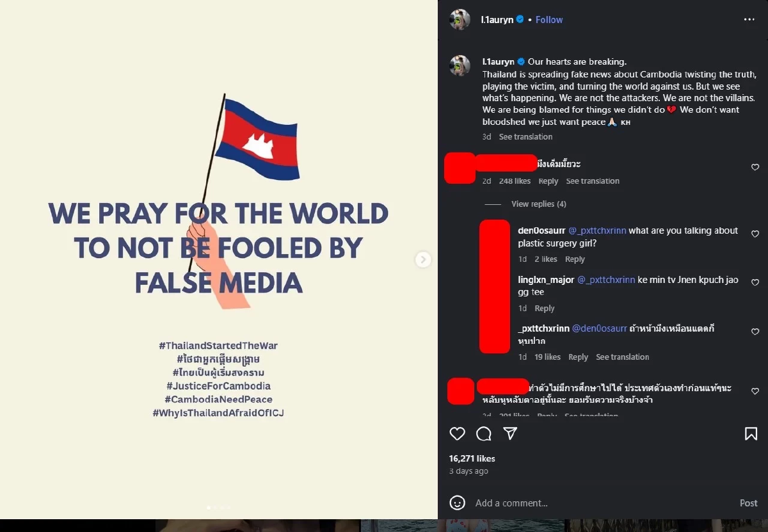This screenshot has height=532, width=768.
Task: Expand View replies (4)
Action: coord(538,204)
